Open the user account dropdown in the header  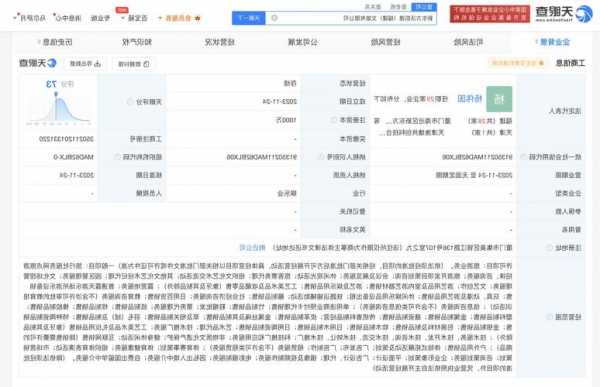(30, 18)
